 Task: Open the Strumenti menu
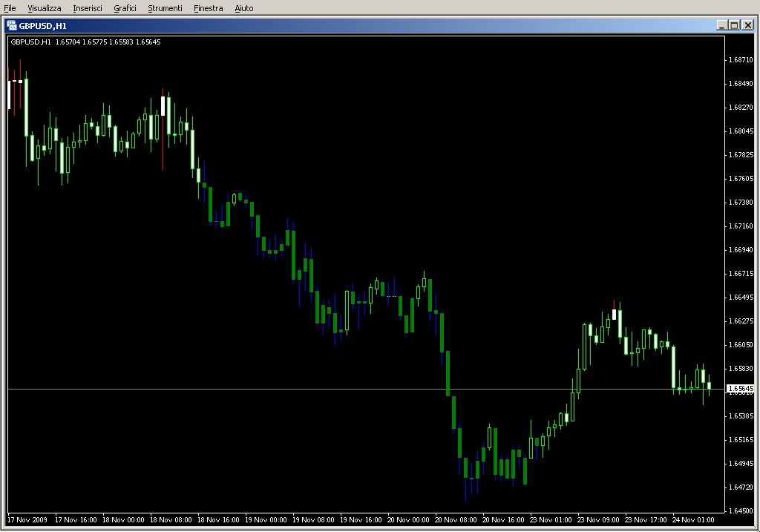(165, 8)
